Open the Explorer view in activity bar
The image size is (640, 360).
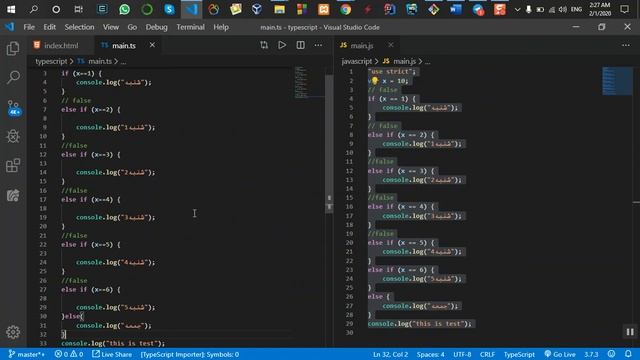(x=13, y=49)
